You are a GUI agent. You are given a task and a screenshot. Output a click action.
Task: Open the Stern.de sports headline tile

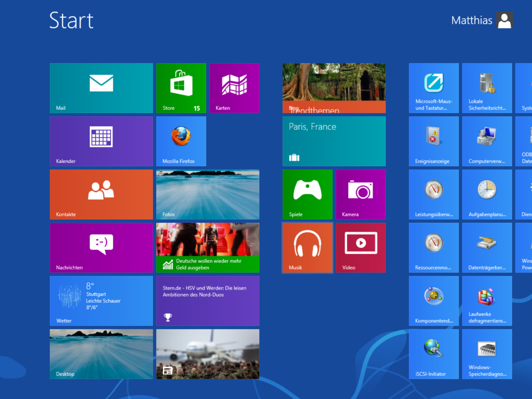point(207,300)
